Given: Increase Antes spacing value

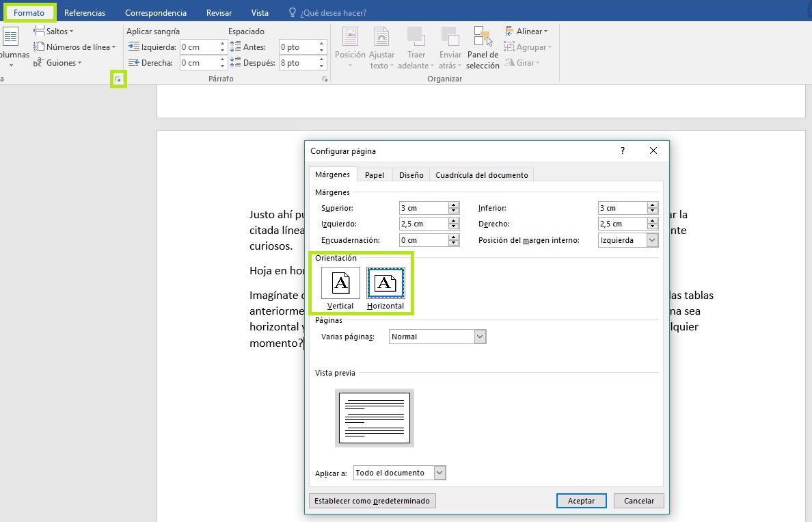Looking at the screenshot, I should [322, 44].
